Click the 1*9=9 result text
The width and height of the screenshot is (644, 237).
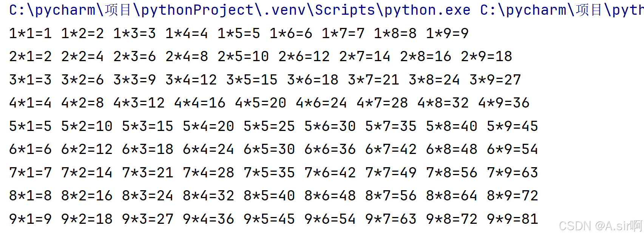pyautogui.click(x=447, y=34)
